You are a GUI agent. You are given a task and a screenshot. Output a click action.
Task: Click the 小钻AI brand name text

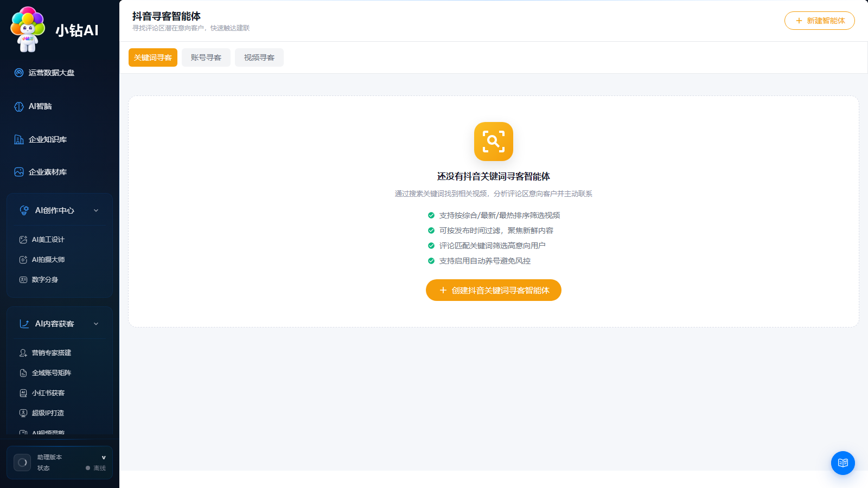click(77, 30)
